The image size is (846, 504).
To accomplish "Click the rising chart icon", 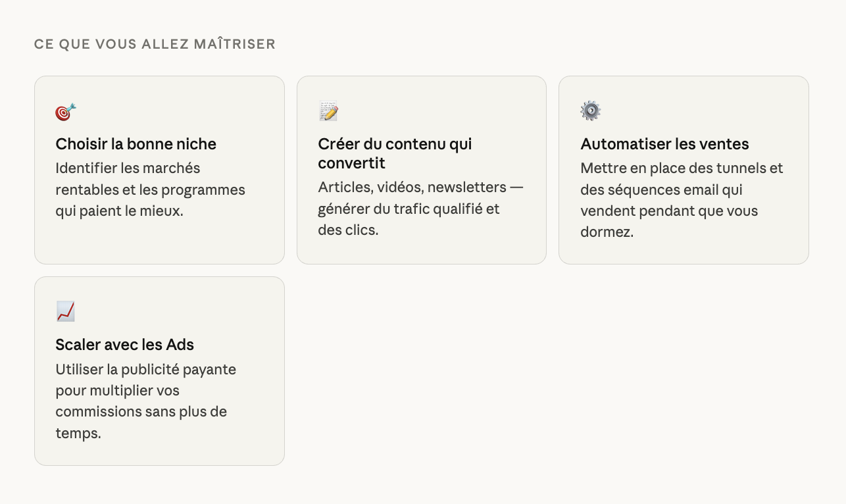I will pyautogui.click(x=65, y=311).
